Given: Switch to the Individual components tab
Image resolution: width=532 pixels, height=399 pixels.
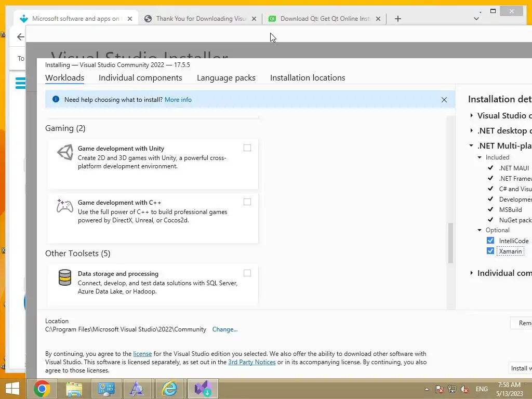Looking at the screenshot, I should [x=140, y=78].
